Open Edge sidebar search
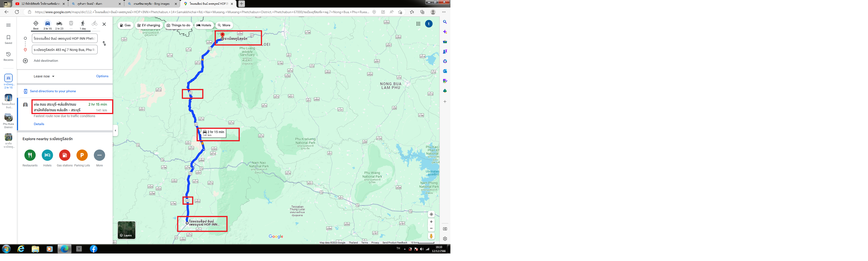This screenshot has width=868, height=261. [x=445, y=22]
